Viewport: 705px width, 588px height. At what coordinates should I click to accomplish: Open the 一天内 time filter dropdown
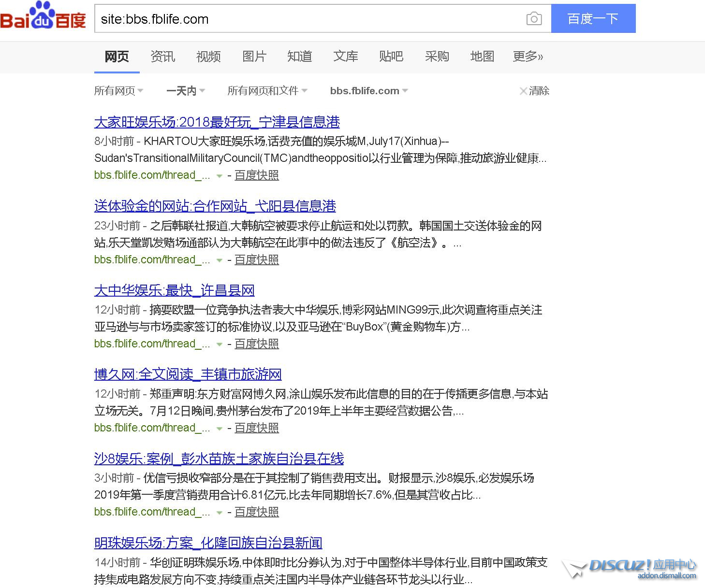point(186,91)
